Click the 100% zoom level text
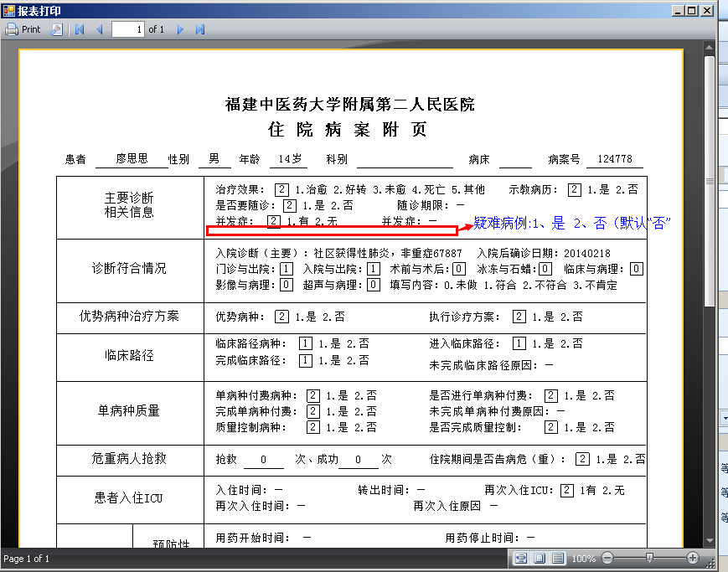 point(584,559)
